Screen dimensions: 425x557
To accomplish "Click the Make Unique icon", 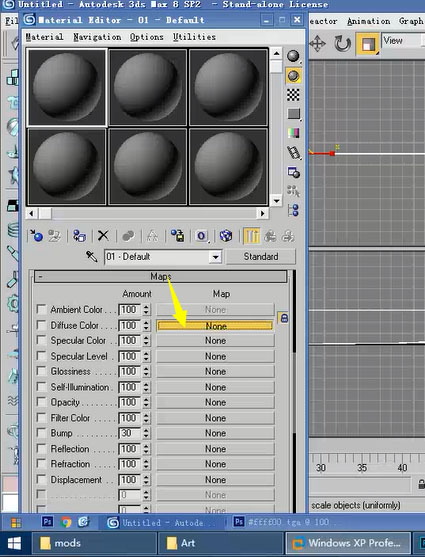I will point(152,236).
